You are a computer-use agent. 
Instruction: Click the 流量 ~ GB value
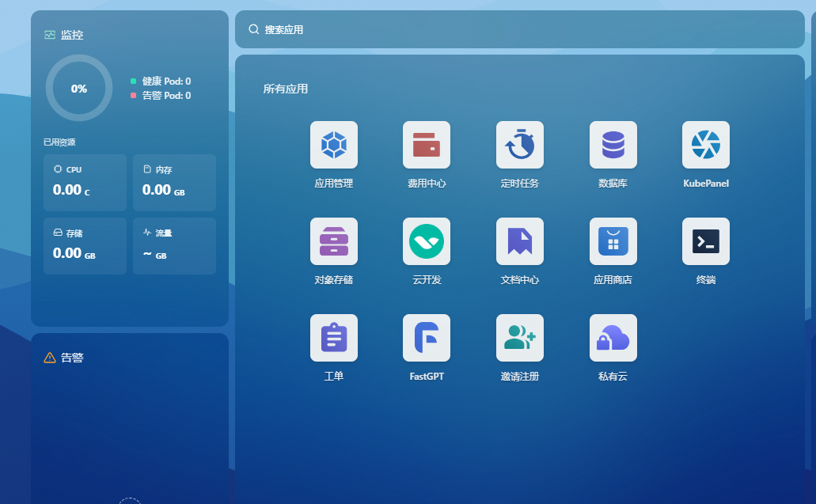click(154, 255)
